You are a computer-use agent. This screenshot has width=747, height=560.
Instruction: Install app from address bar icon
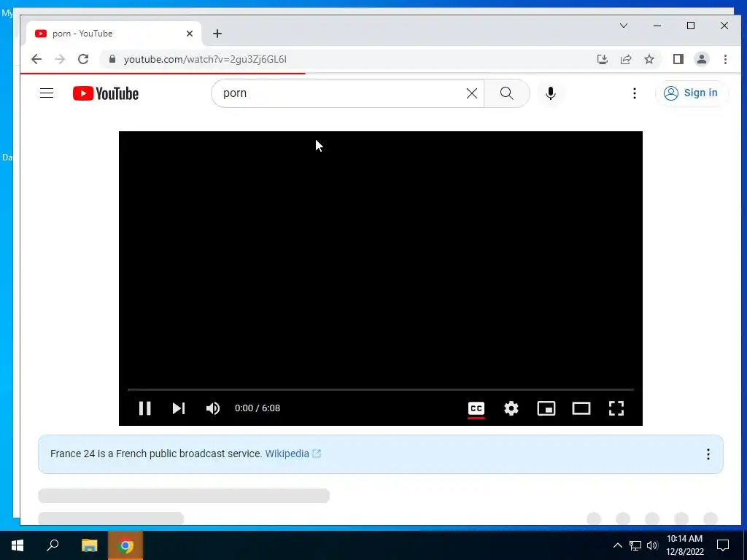[x=602, y=59]
